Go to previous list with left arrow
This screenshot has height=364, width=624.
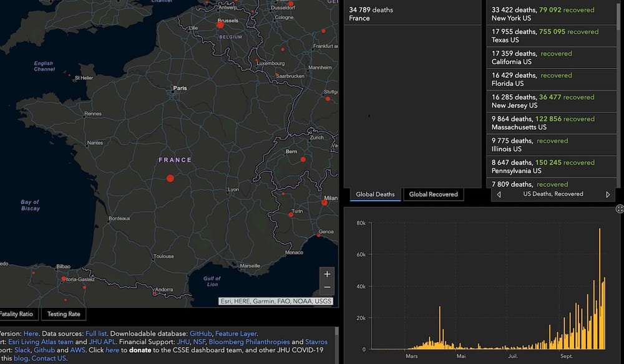pos(499,194)
